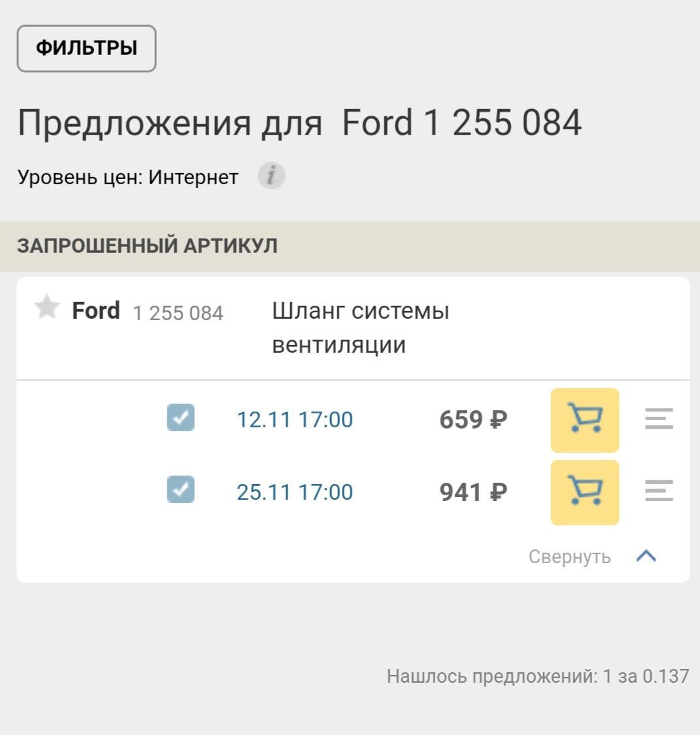
Task: Click the Свернуть text label
Action: pos(570,557)
